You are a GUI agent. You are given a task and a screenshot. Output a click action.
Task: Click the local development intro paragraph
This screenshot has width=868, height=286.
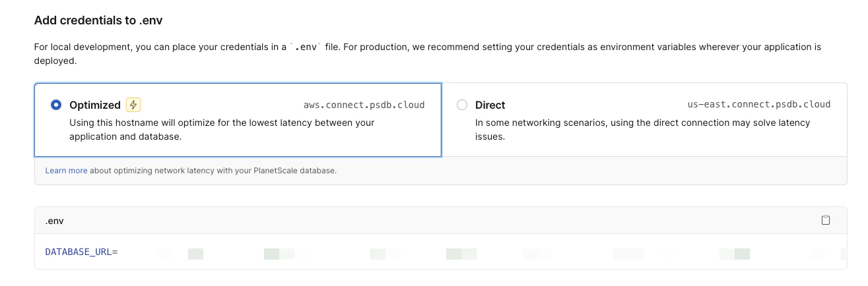(x=158, y=47)
